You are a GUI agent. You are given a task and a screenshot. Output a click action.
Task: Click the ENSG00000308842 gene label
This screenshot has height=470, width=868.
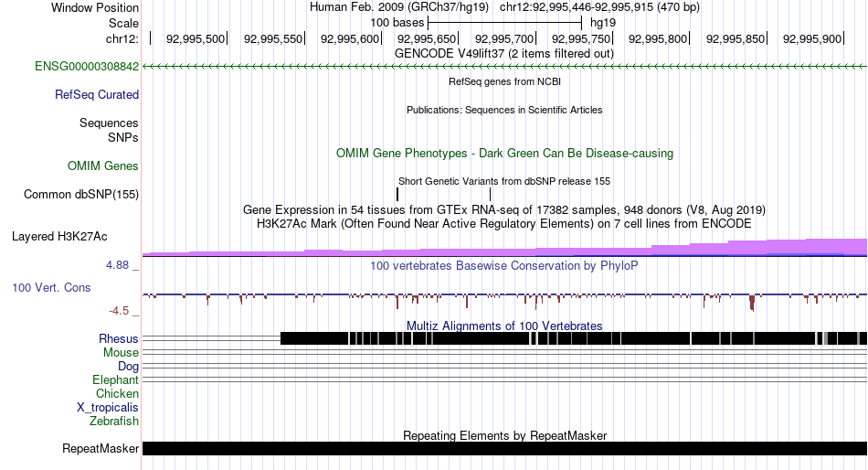(87, 67)
